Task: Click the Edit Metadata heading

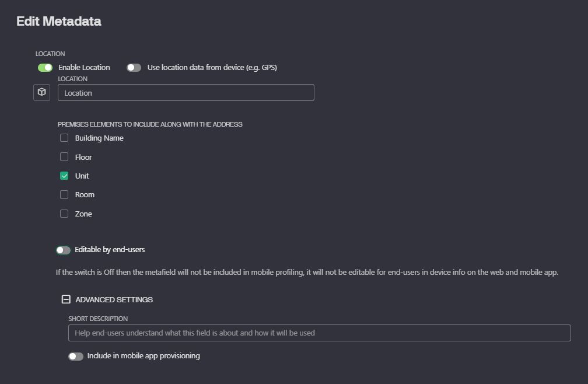Action: [x=59, y=22]
